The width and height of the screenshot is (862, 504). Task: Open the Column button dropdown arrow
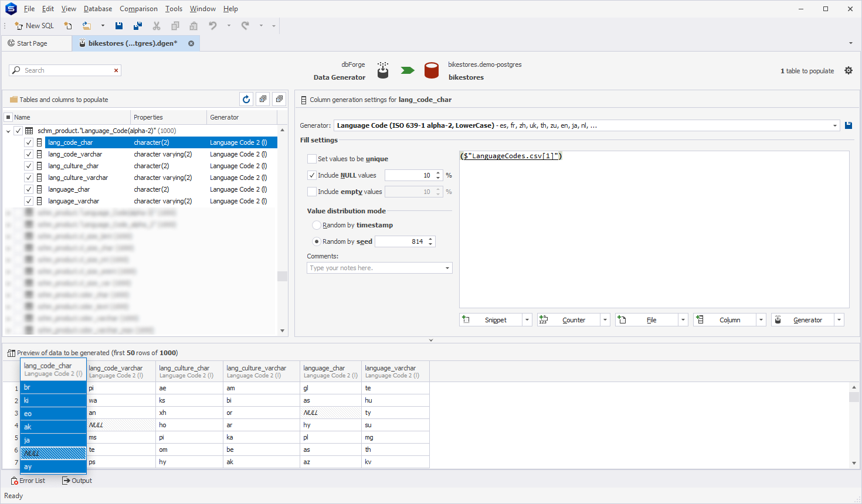tap(761, 320)
